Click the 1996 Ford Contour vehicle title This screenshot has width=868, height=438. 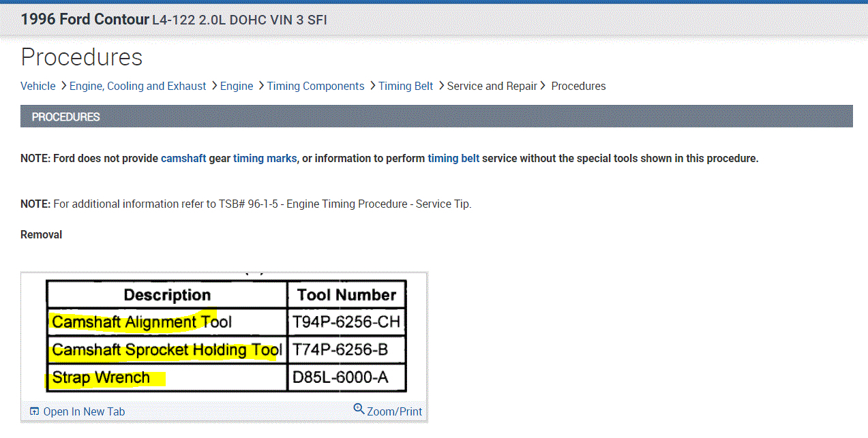pyautogui.click(x=85, y=19)
